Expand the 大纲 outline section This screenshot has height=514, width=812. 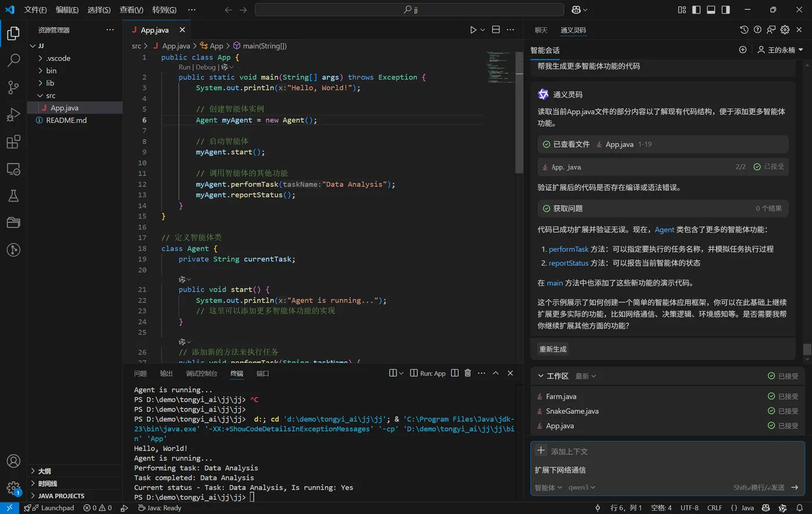(75, 471)
